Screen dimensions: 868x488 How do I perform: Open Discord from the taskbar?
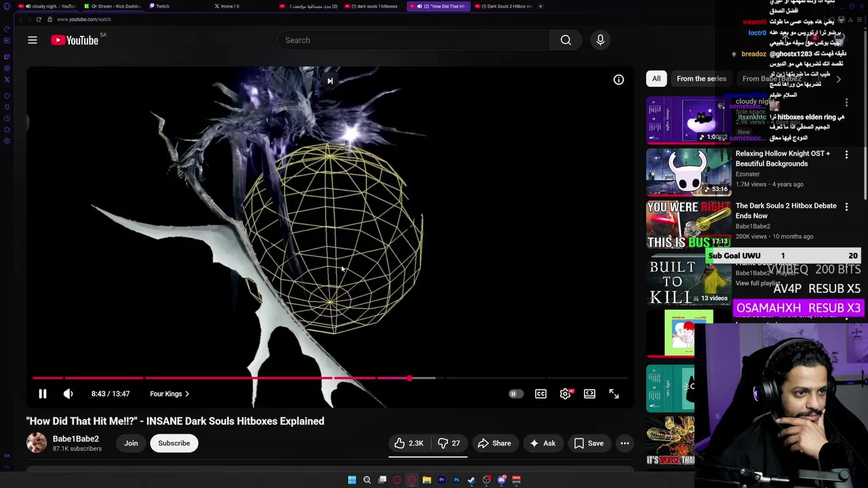pyautogui.click(x=501, y=480)
